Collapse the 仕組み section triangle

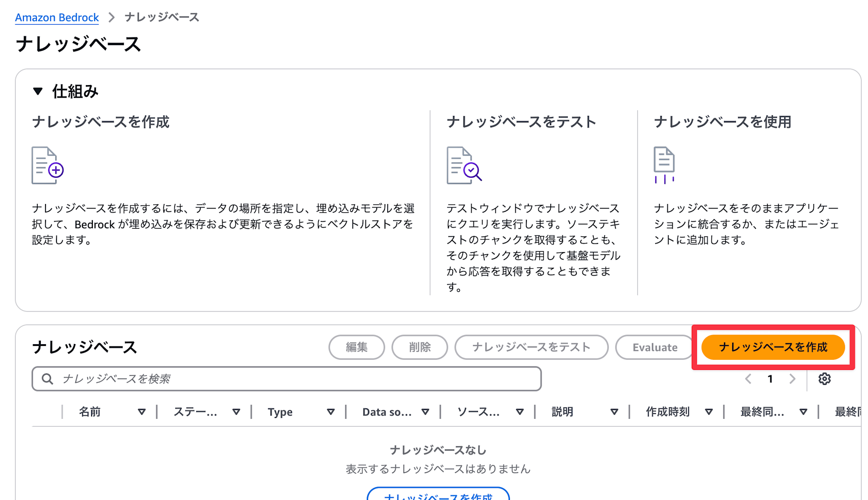(x=38, y=91)
